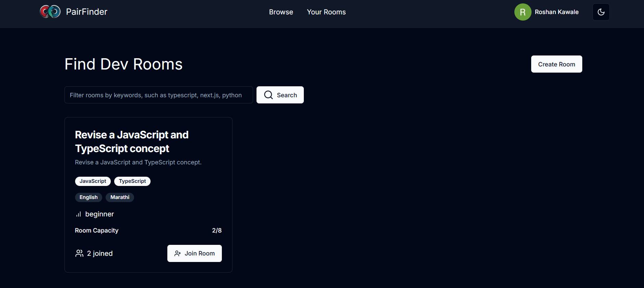This screenshot has height=288, width=644.
Task: Click the English language badge
Action: click(x=88, y=197)
